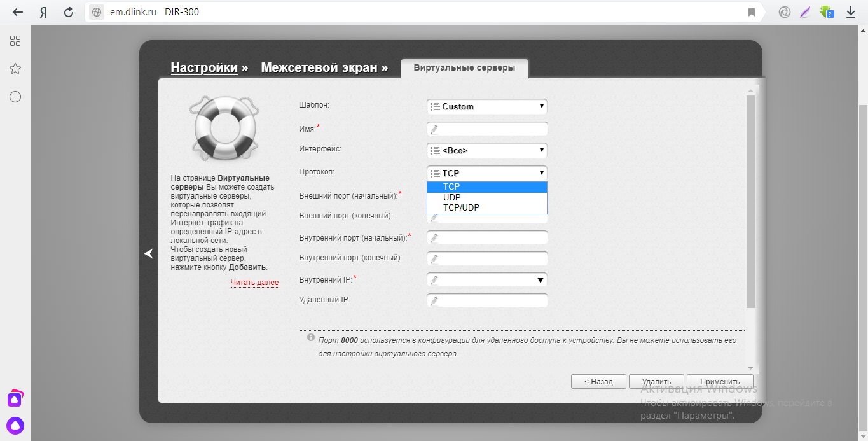This screenshot has width=868, height=441.
Task: Open the Шаблон Custom dropdown
Action: (x=486, y=107)
